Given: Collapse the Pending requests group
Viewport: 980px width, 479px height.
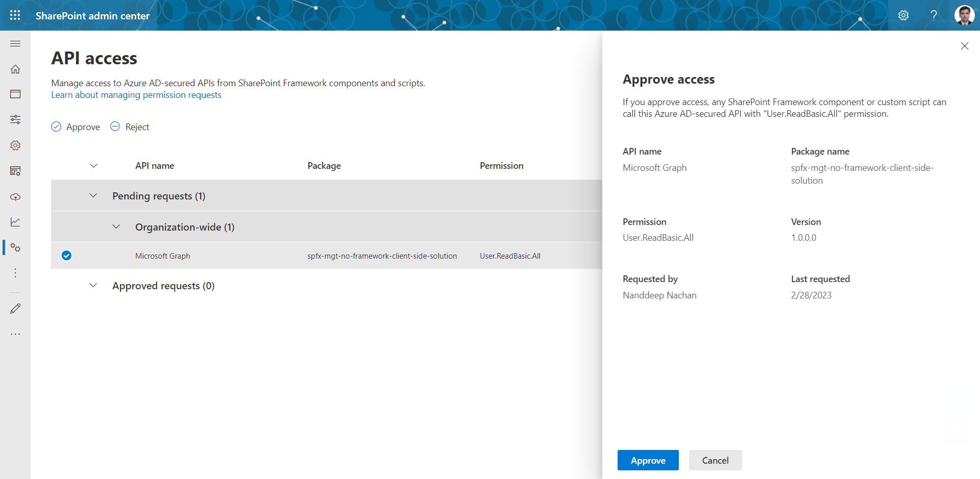Looking at the screenshot, I should [93, 196].
